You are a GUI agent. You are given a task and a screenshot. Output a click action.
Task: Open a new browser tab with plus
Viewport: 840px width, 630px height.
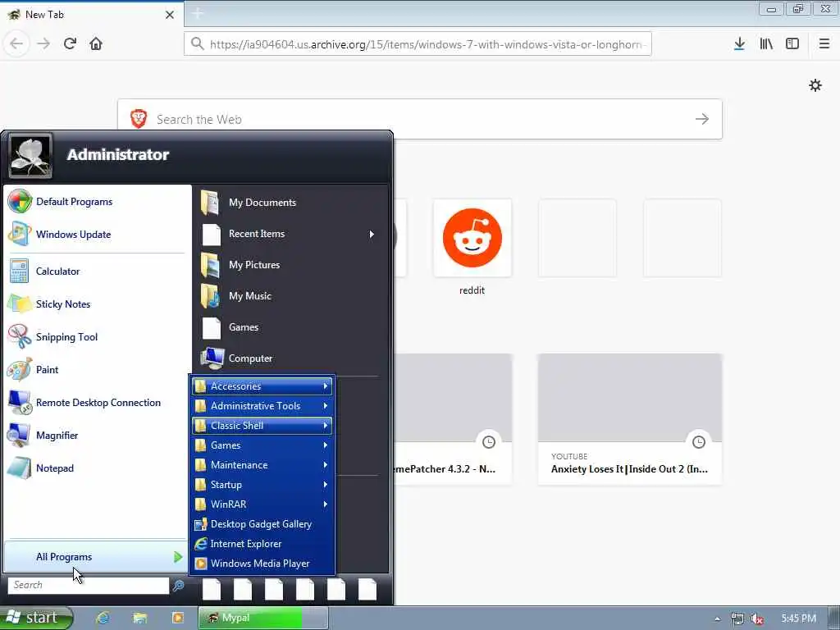click(x=197, y=14)
